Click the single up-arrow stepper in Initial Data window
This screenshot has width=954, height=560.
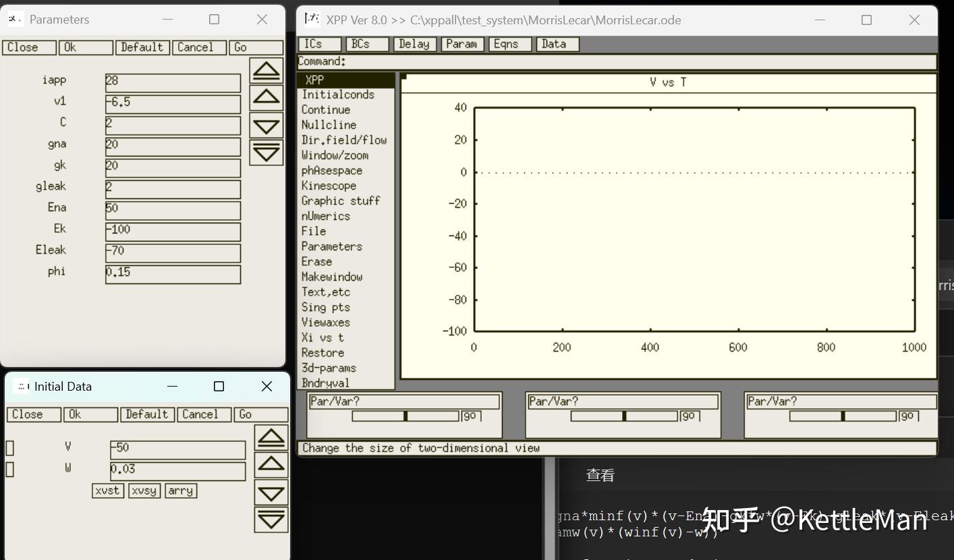[271, 464]
